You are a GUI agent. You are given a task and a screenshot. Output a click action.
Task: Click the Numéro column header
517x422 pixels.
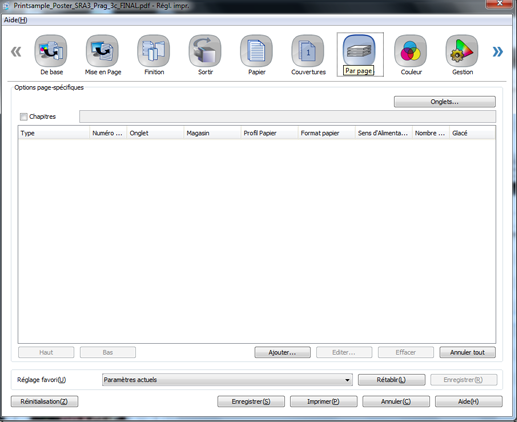(108, 133)
